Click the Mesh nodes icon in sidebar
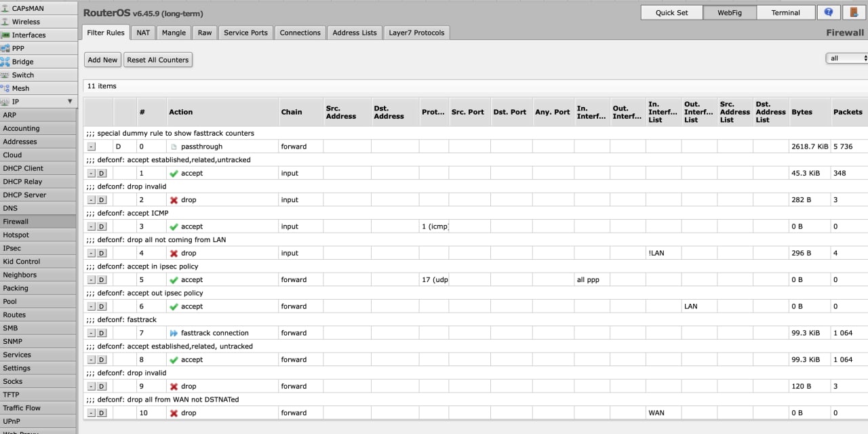The width and height of the screenshot is (868, 434). 5,88
